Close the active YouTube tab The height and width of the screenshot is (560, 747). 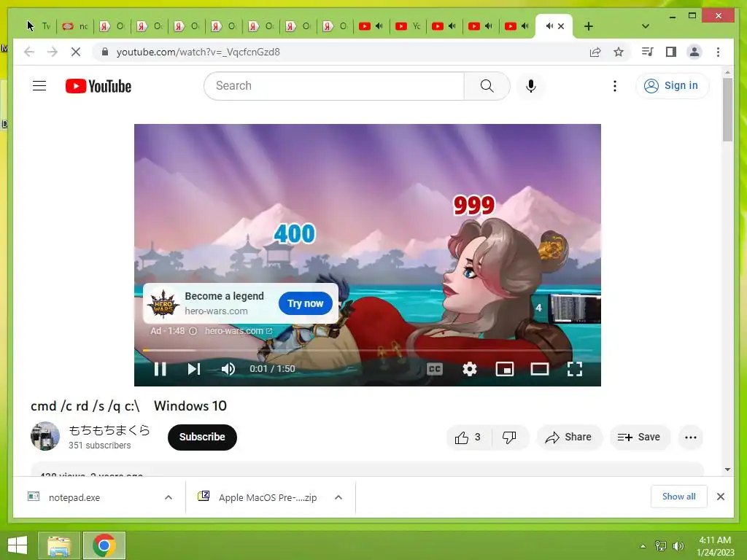coord(561,26)
